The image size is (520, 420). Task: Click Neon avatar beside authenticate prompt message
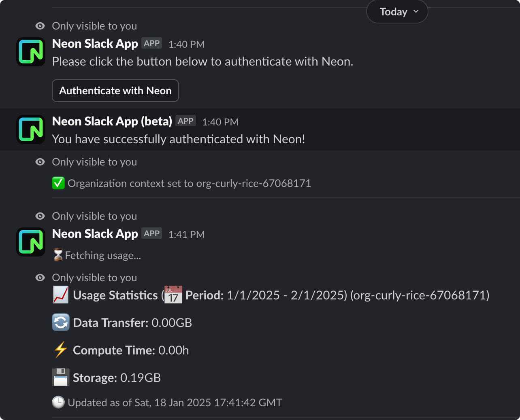[31, 52]
